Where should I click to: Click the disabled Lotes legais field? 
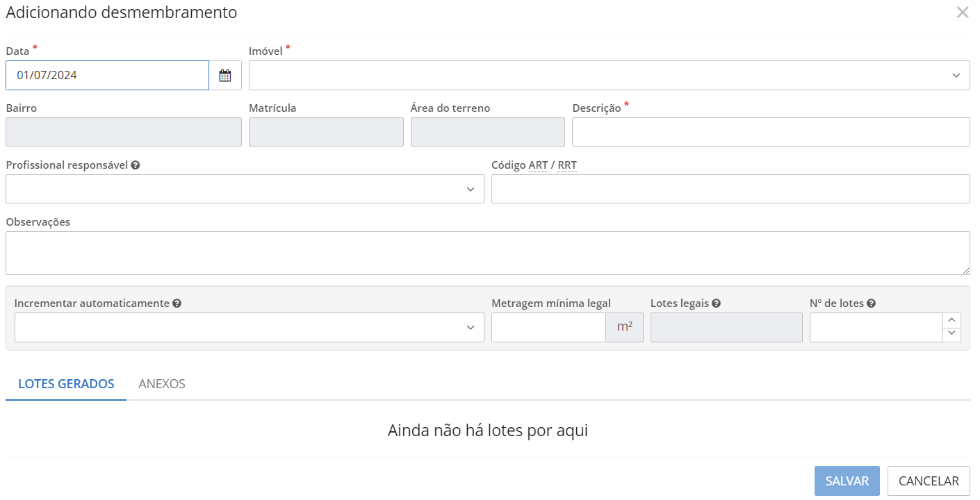point(726,328)
